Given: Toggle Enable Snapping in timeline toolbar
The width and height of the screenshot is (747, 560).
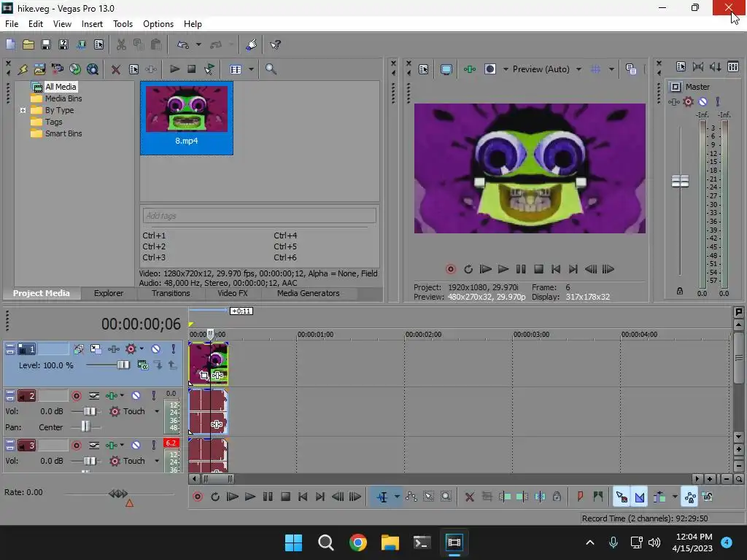Looking at the screenshot, I should (x=622, y=497).
